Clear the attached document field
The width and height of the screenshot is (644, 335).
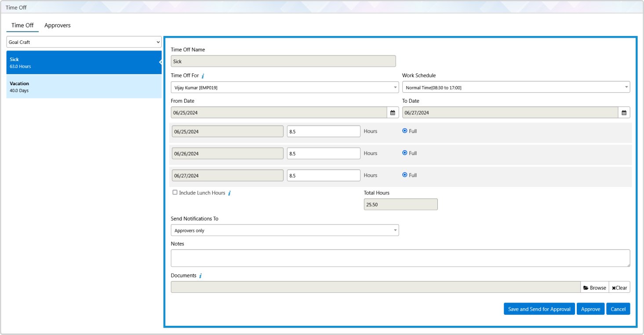[x=619, y=288]
